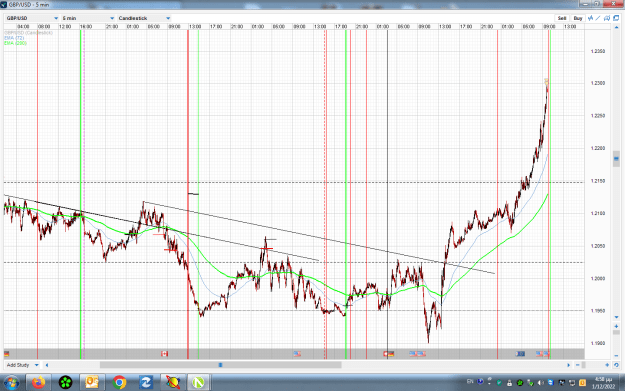
Task: Click the blue price axis slider handle
Action: [616, 159]
